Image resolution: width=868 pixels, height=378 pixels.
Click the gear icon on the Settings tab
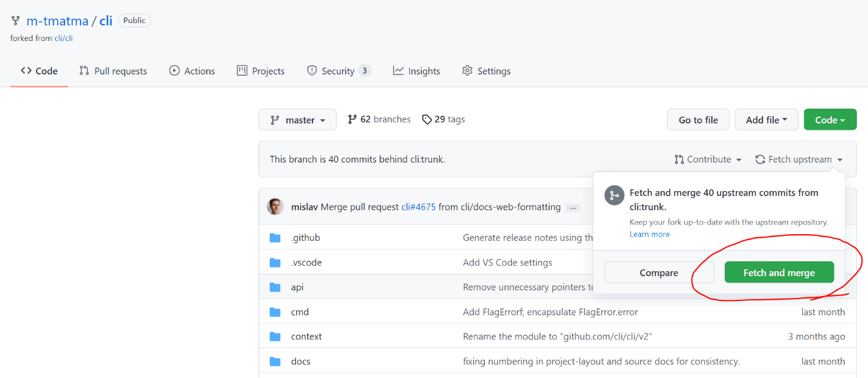coord(467,70)
